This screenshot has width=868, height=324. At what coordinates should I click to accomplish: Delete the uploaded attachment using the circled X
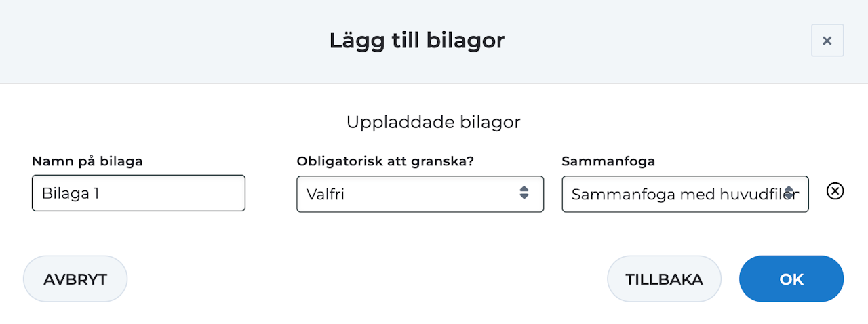pyautogui.click(x=835, y=192)
